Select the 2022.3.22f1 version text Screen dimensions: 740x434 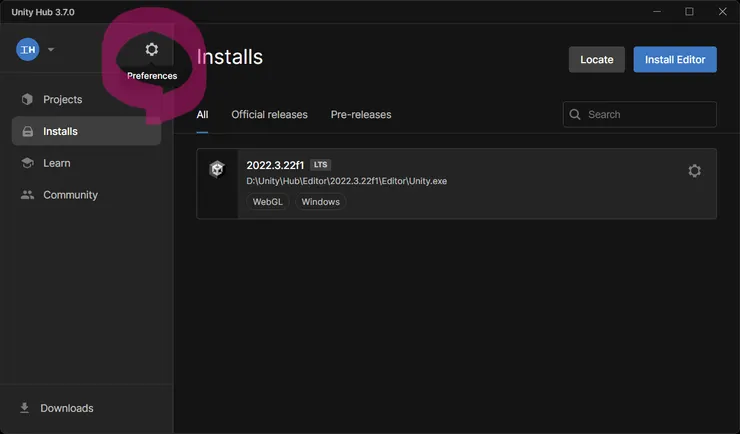(x=275, y=165)
